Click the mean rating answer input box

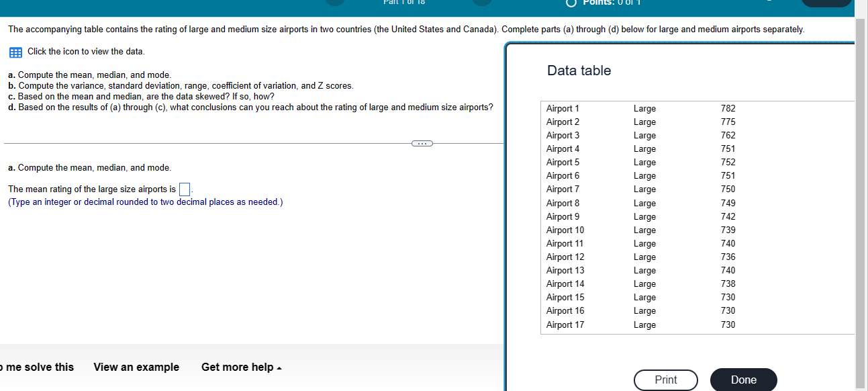(185, 189)
